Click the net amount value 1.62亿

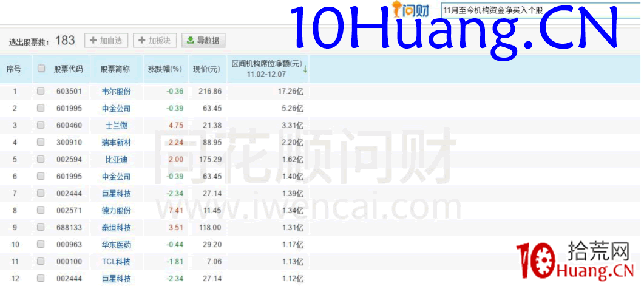[x=293, y=160]
